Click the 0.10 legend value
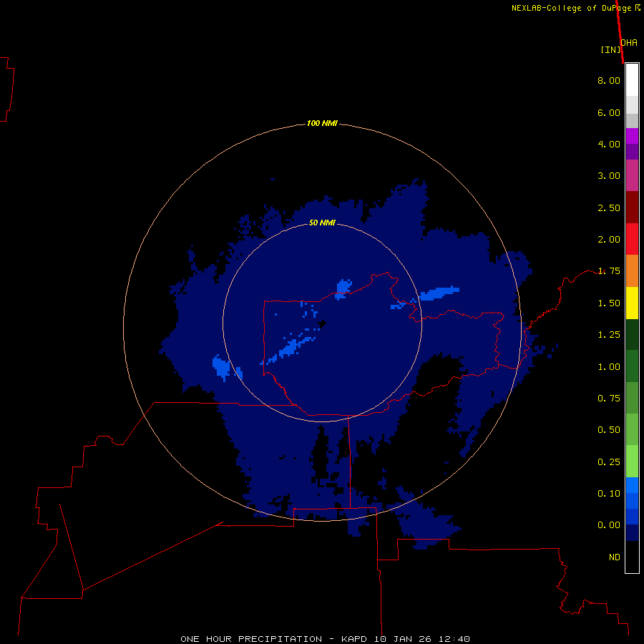The image size is (644, 644). pos(609,494)
